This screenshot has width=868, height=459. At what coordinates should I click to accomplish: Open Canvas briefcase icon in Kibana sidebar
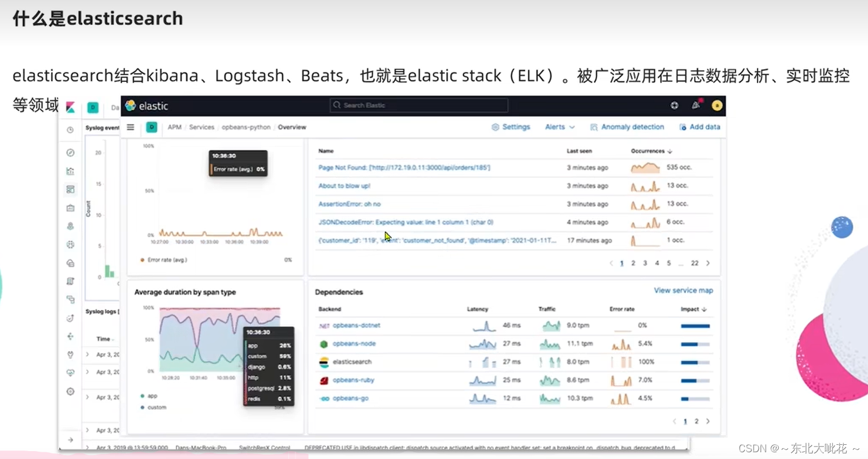pyautogui.click(x=70, y=208)
